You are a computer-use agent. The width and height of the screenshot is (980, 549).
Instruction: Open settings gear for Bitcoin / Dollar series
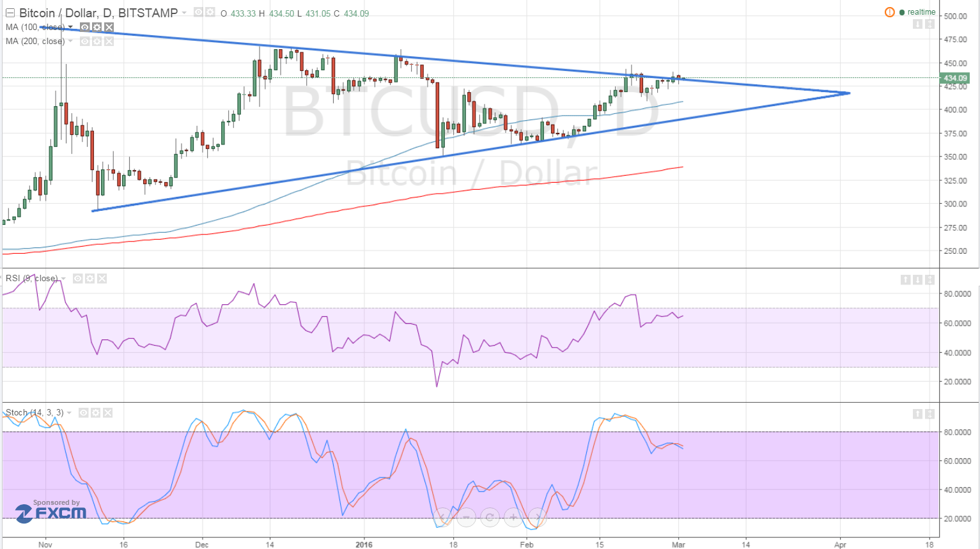209,12
